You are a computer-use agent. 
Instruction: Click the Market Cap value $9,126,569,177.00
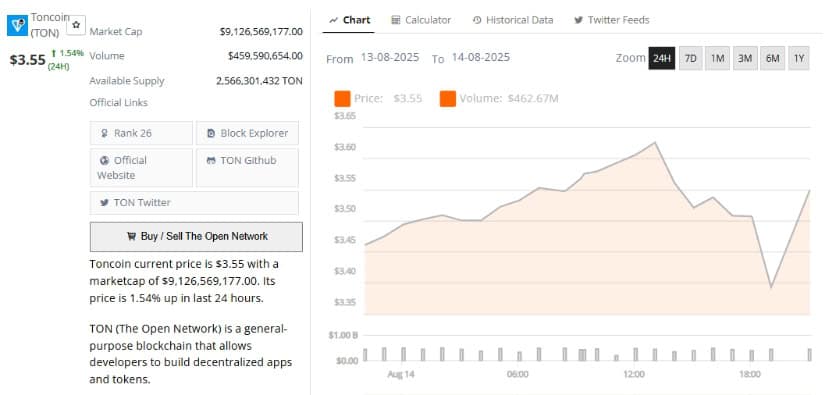coord(261,32)
